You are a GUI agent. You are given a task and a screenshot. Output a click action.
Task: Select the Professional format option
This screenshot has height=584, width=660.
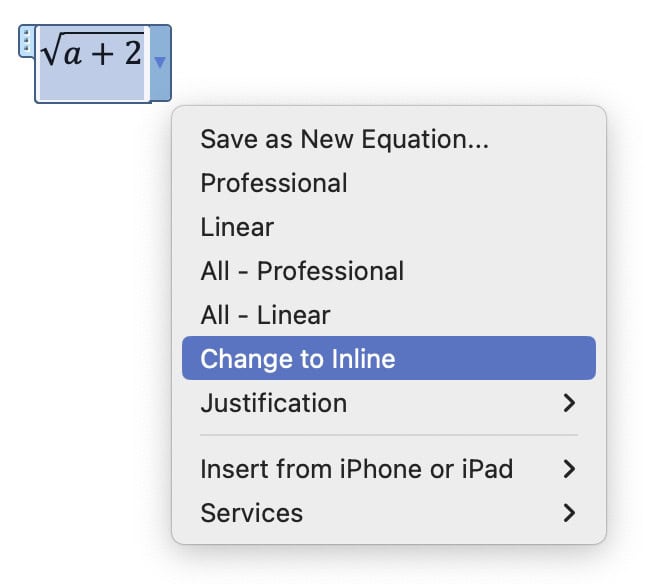274,183
